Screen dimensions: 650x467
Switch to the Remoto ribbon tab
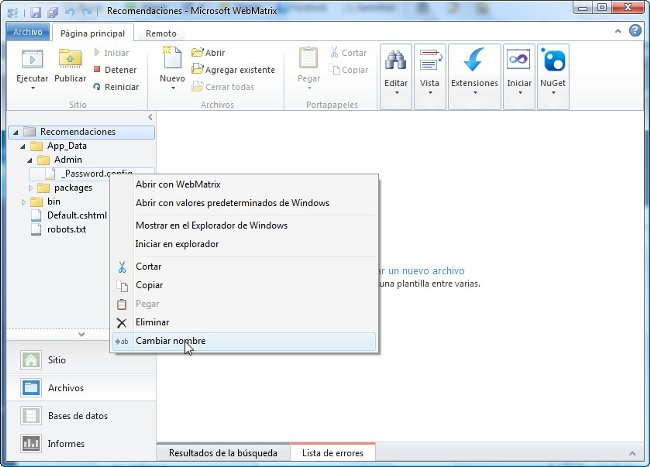point(161,32)
